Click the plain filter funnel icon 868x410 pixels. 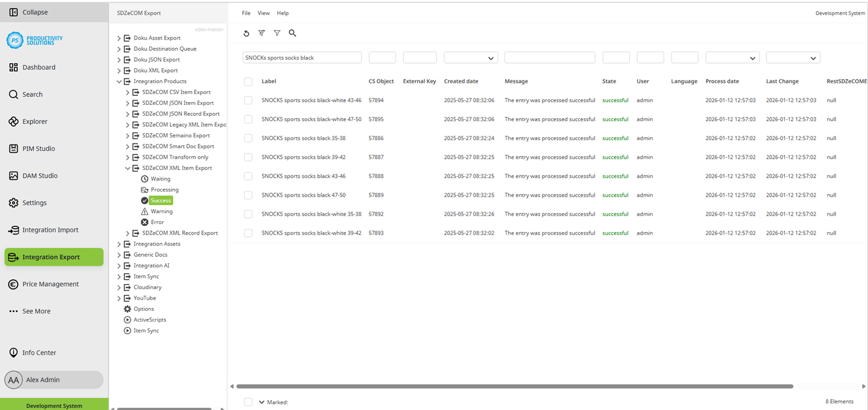tap(277, 33)
